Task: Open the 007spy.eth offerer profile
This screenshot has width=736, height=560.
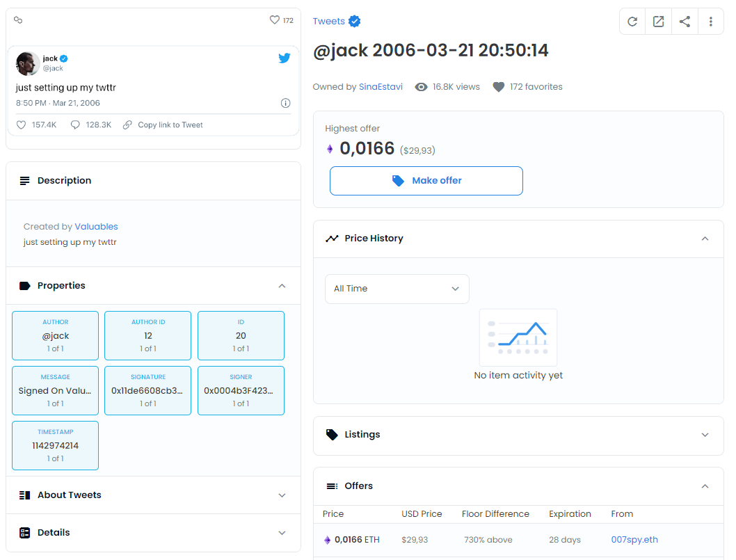Action: 634,539
